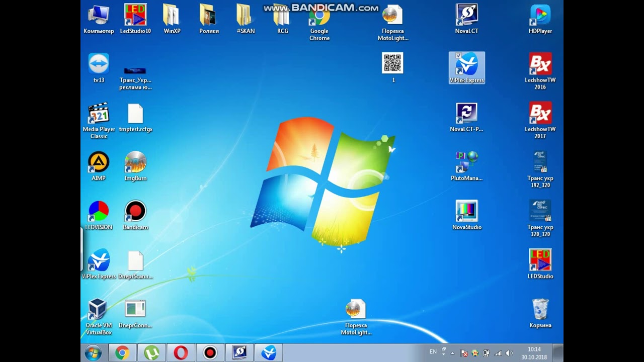Select the QR code image file named 1
This screenshot has height=362, width=644.
click(x=393, y=68)
